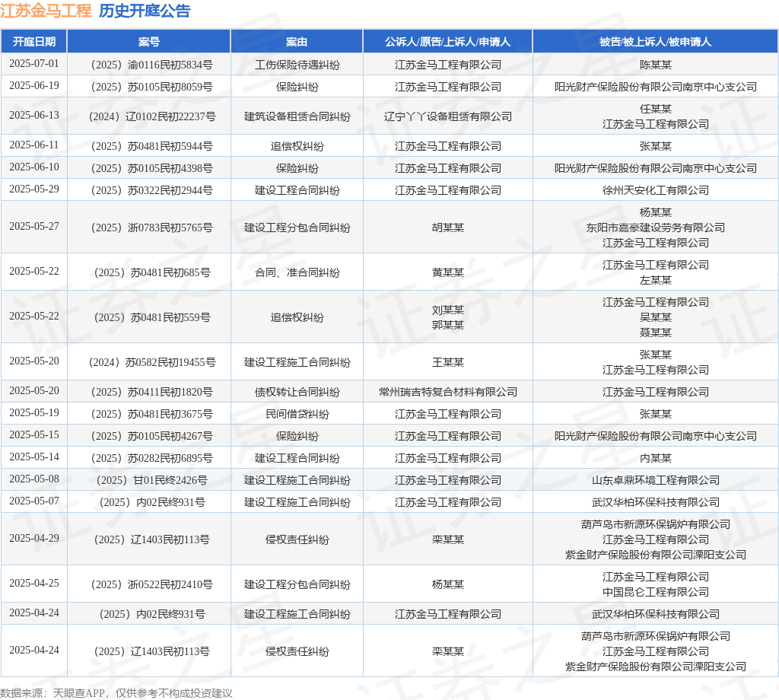Click date 2025-05-07
This screenshot has height=700, width=779.
(x=33, y=501)
